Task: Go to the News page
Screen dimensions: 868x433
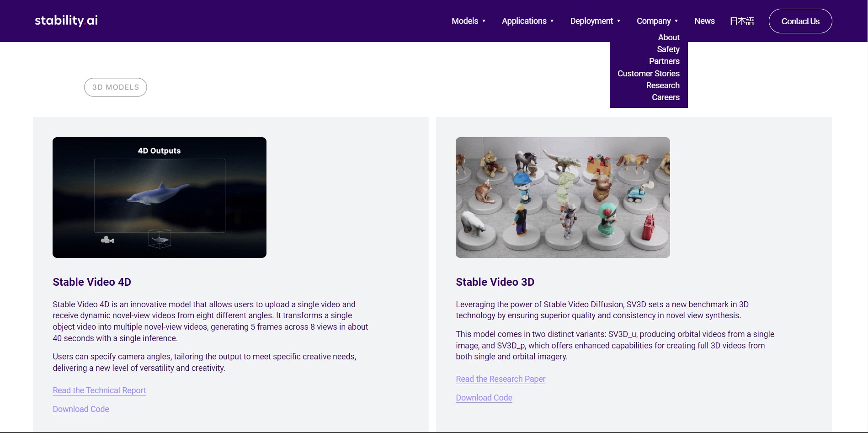Action: coord(704,21)
